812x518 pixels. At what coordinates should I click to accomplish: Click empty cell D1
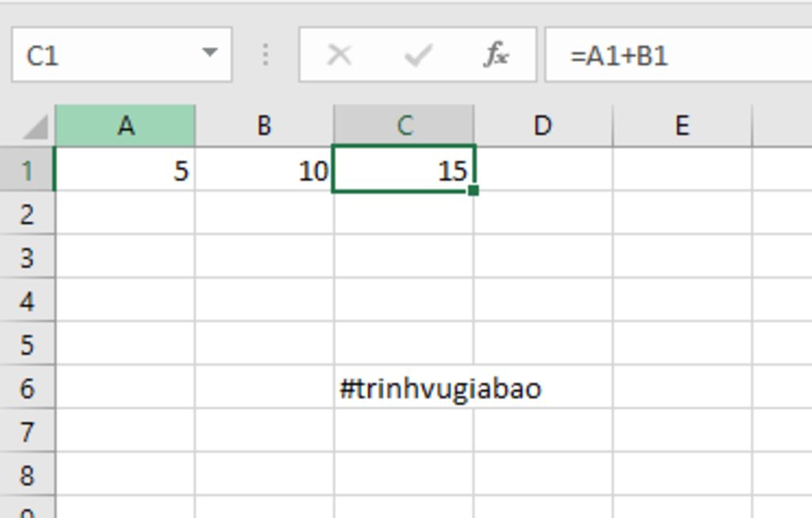(542, 171)
